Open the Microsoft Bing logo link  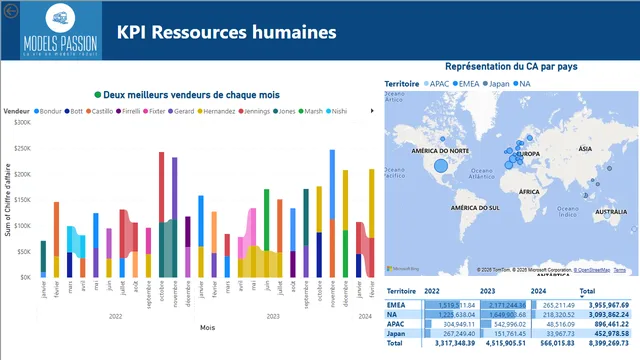point(403,269)
